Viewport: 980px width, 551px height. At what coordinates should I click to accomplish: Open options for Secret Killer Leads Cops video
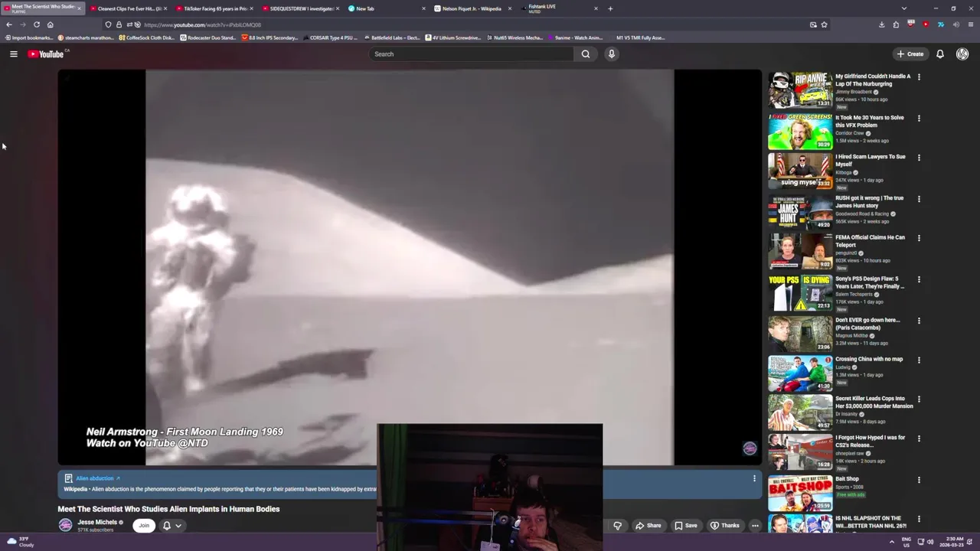click(919, 399)
